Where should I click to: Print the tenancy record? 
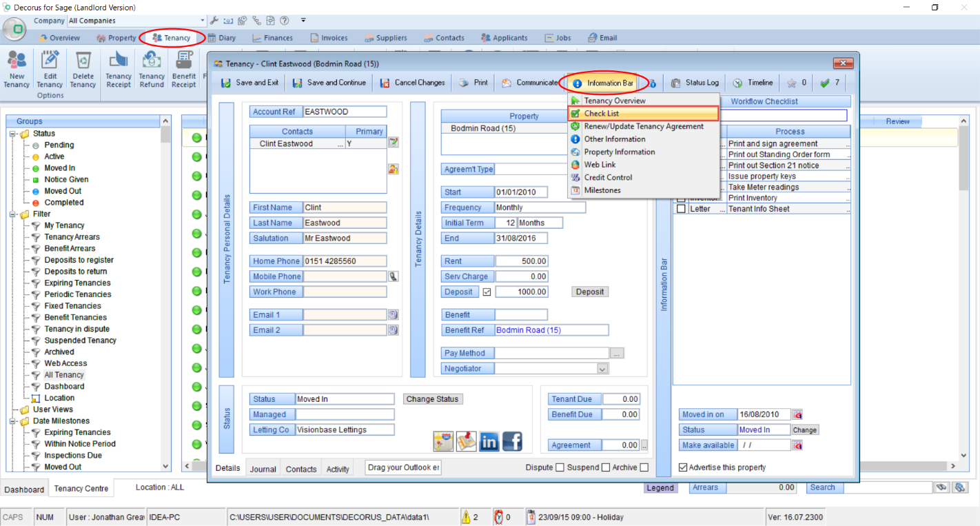pyautogui.click(x=473, y=83)
